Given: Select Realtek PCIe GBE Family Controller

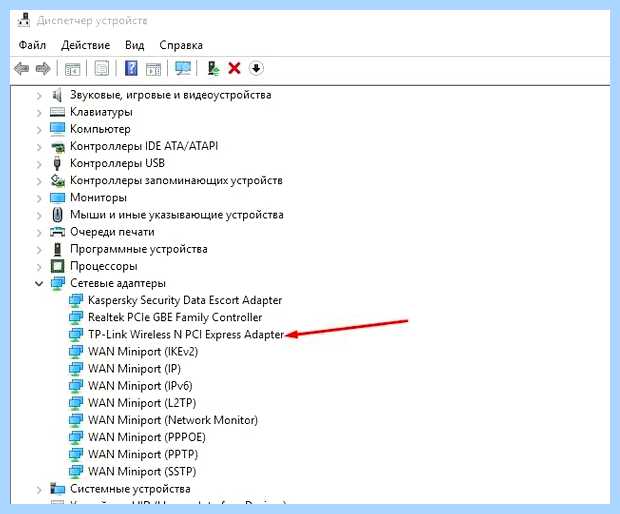Looking at the screenshot, I should click(x=175, y=317).
